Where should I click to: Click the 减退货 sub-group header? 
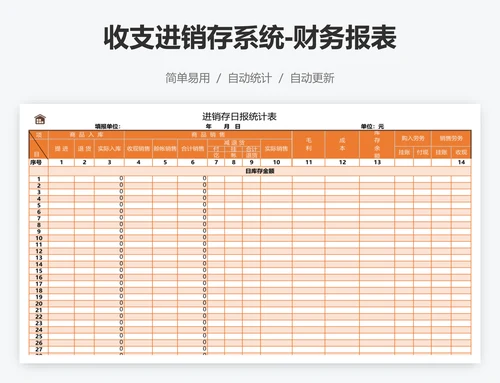coord(234,142)
